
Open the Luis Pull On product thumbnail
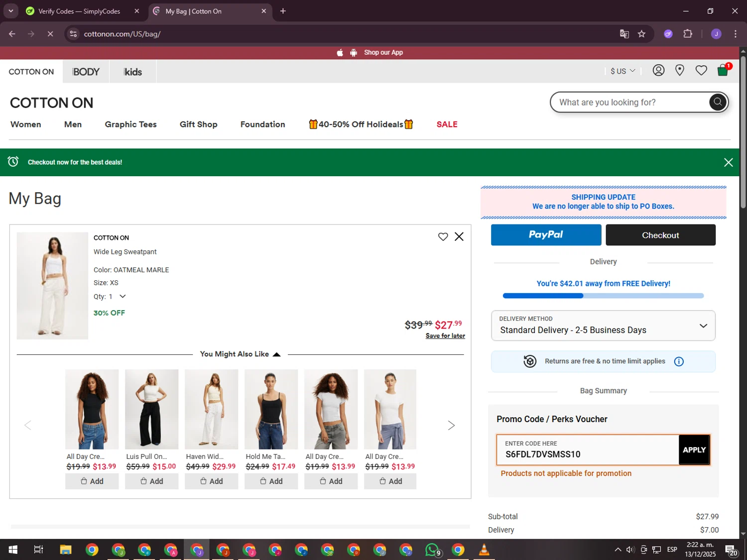[x=151, y=409]
